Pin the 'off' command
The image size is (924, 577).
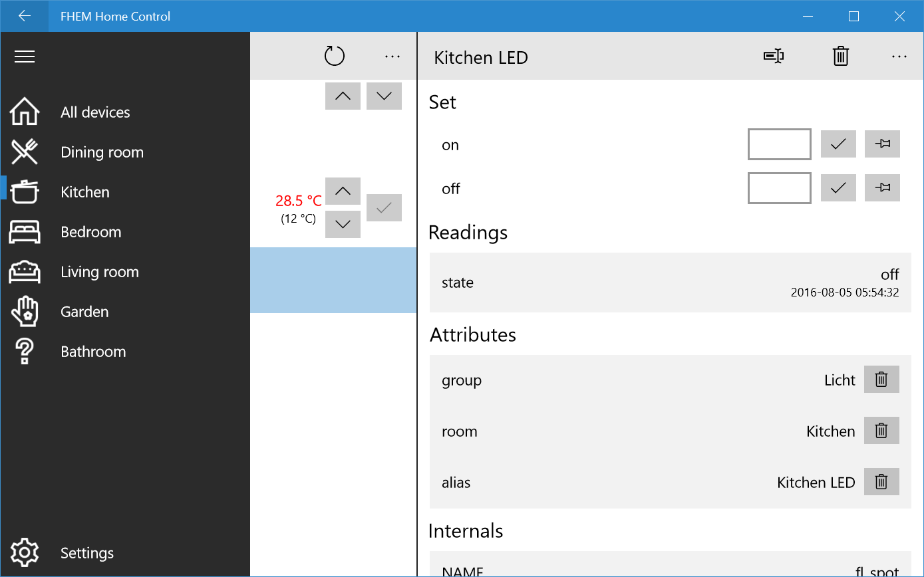(x=882, y=187)
